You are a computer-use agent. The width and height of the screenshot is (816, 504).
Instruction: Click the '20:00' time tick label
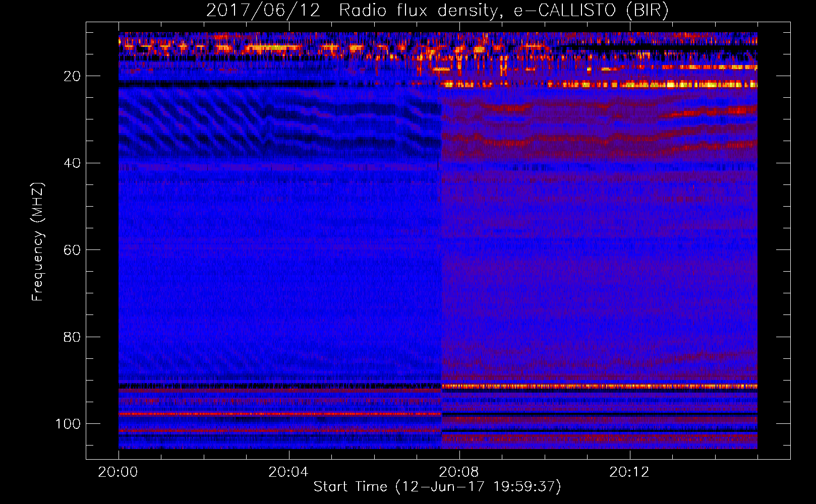(118, 472)
